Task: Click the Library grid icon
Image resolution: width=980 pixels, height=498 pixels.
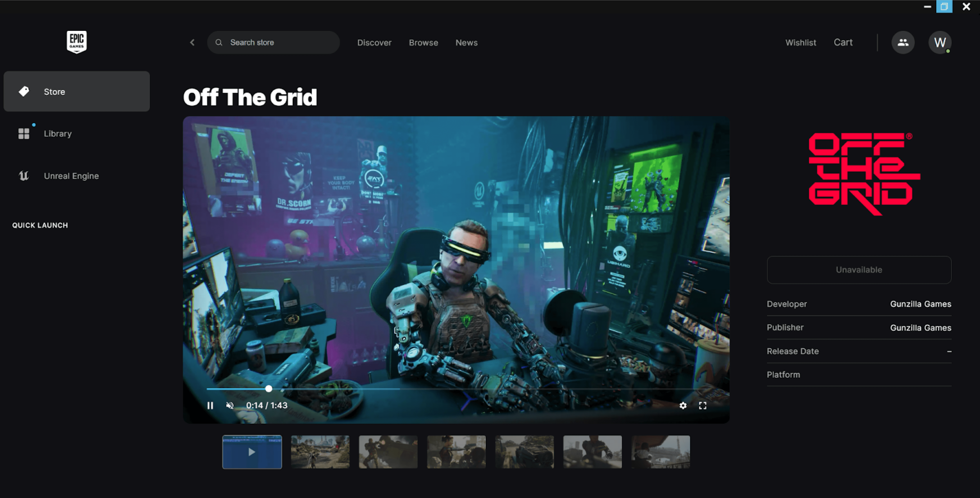Action: [24, 133]
